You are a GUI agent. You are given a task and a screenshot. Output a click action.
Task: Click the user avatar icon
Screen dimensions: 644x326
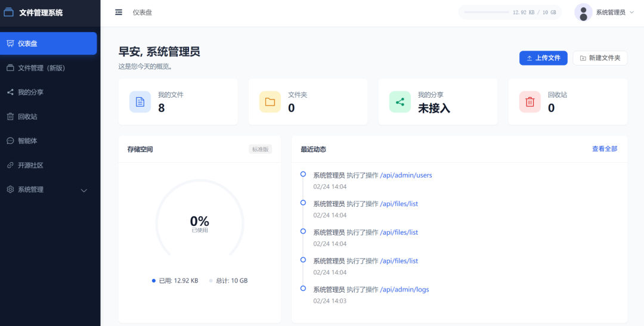(583, 13)
